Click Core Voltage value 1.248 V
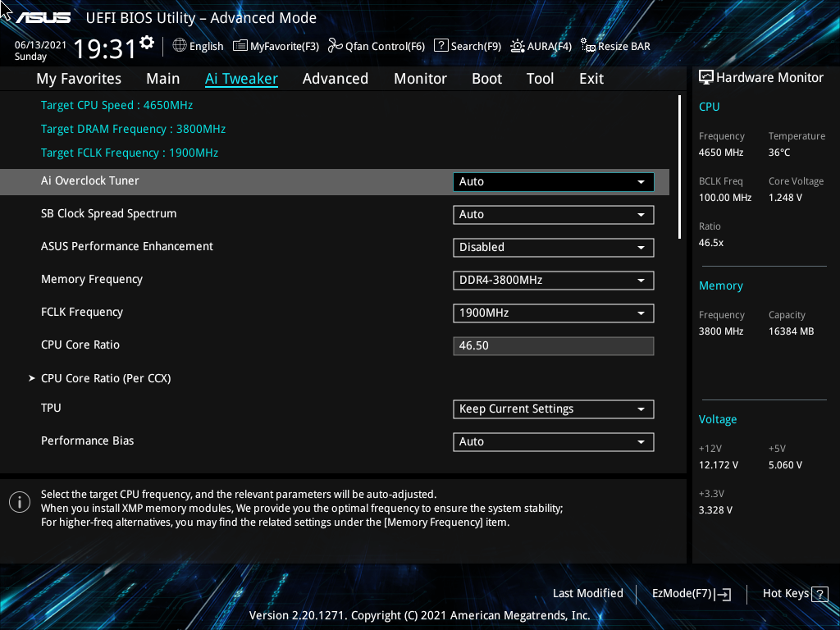The height and width of the screenshot is (630, 840). pyautogui.click(x=785, y=198)
